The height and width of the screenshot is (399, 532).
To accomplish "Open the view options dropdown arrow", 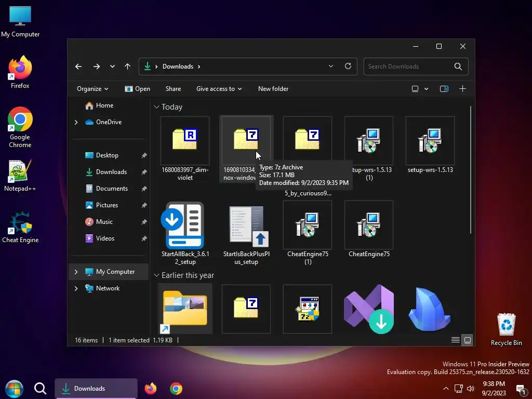I will click(x=426, y=89).
